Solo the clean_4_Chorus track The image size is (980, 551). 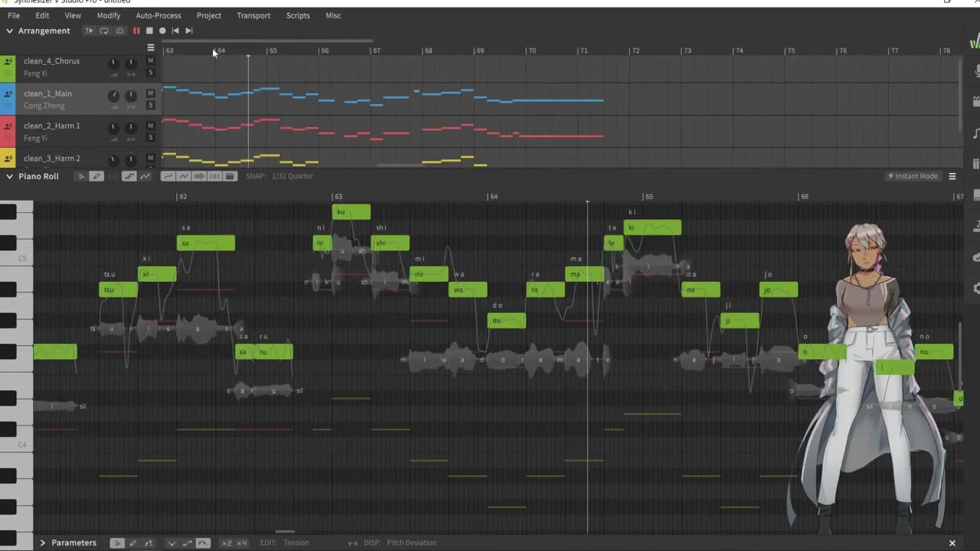150,73
